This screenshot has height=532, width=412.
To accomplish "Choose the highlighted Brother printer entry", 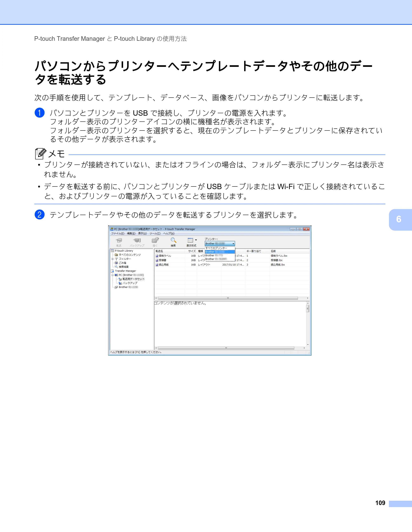I will pos(220,252).
